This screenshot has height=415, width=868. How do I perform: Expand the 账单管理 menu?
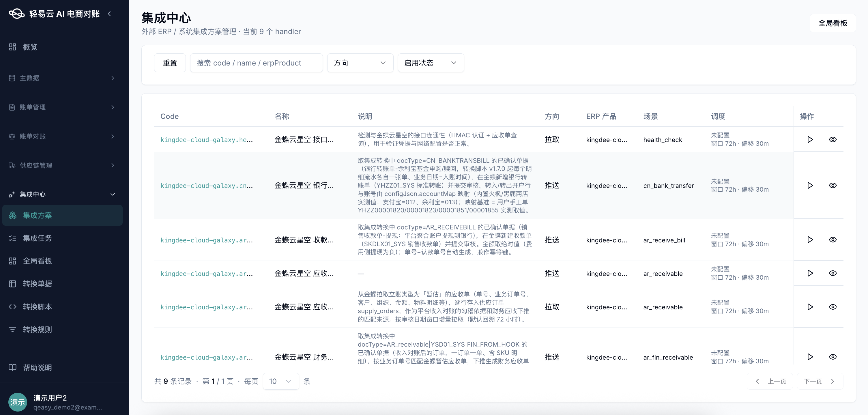click(x=62, y=107)
